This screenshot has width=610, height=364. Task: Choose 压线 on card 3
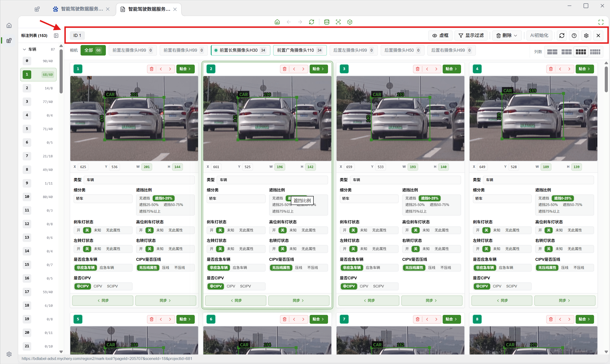[x=432, y=267]
